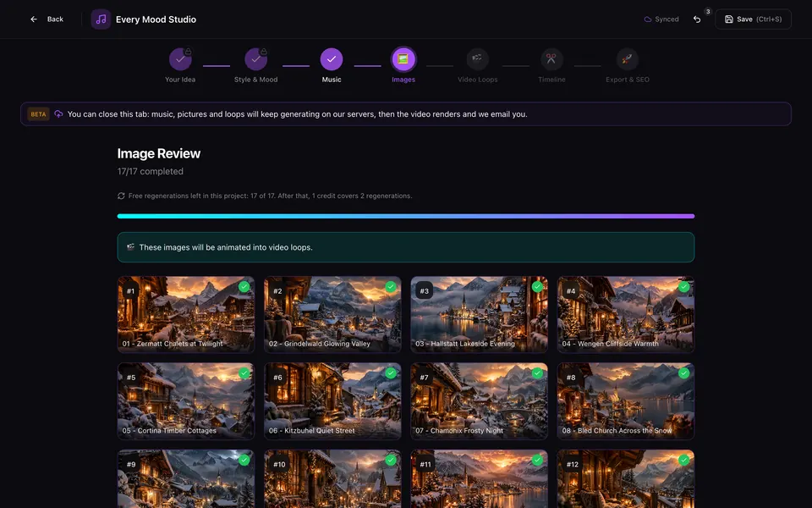The width and height of the screenshot is (812, 508).
Task: Open the Timeline scissors step icon
Action: (x=551, y=59)
